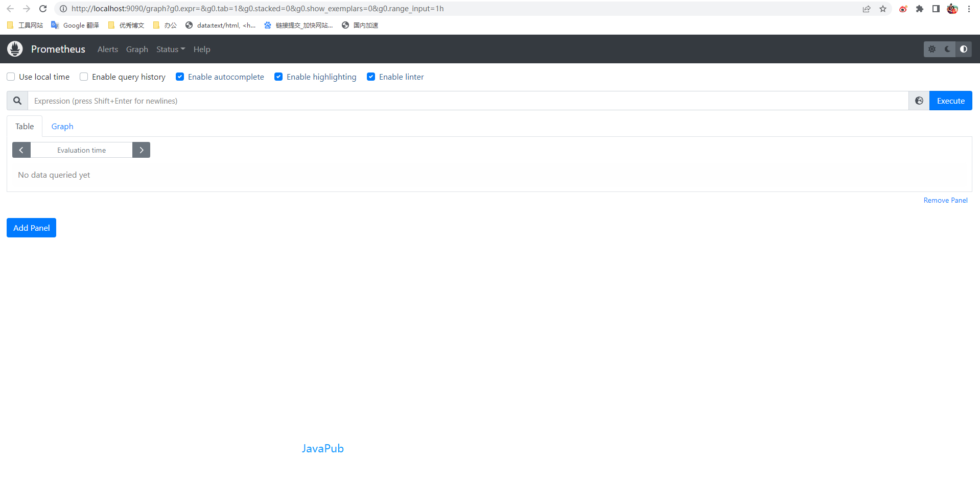Open the Google 翻译 bookmark
This screenshot has width=980, height=484.
coord(75,25)
